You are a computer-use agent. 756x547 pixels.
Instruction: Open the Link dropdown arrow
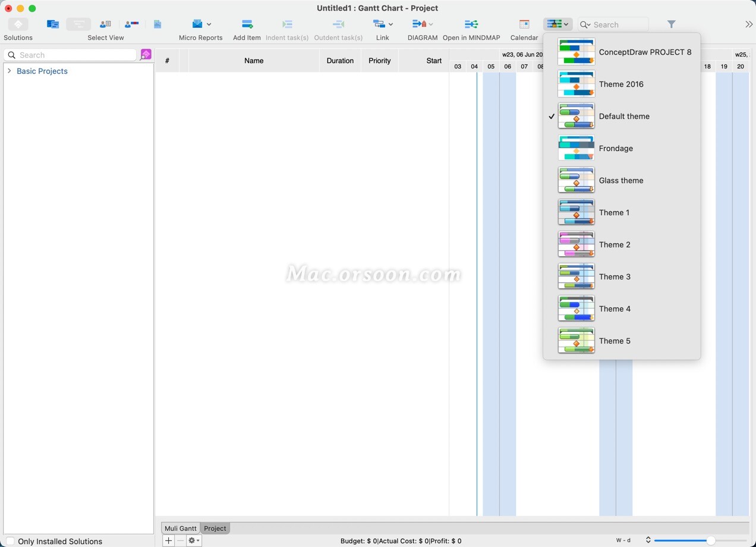click(390, 24)
